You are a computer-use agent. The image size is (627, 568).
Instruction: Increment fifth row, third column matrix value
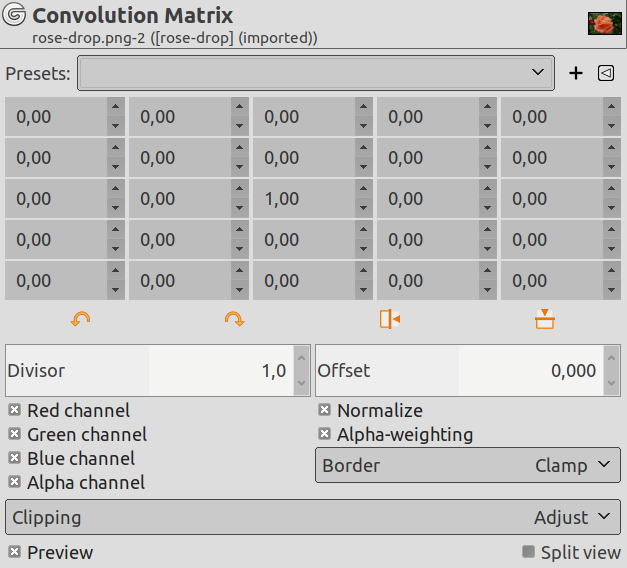[363, 270]
